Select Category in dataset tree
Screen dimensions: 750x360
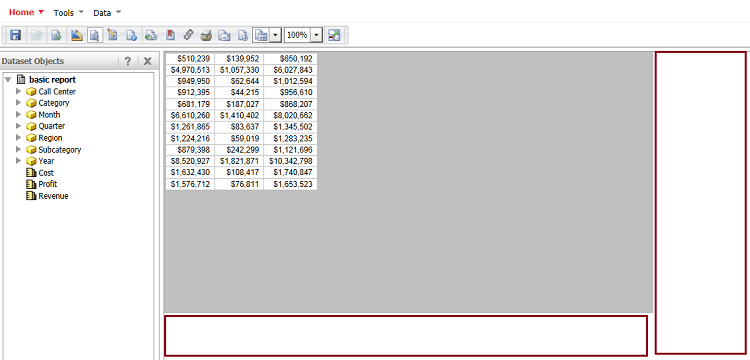coord(54,103)
